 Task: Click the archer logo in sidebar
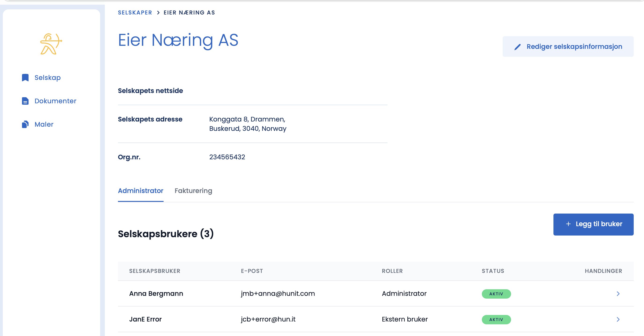51,44
